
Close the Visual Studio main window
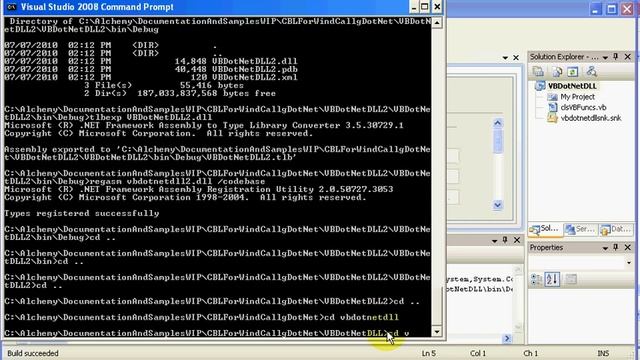pyautogui.click(x=627, y=9)
